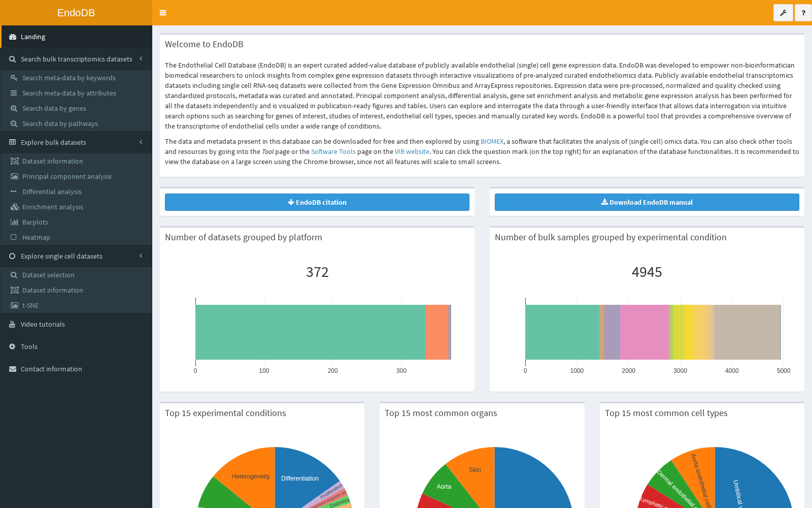812x508 pixels.
Task: Click the EndoDB citation button
Action: pos(317,202)
